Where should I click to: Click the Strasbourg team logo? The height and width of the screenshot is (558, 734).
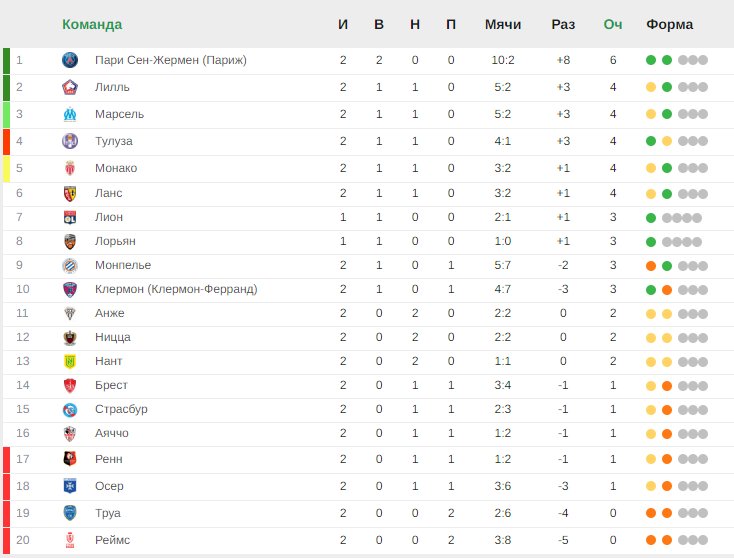coord(70,410)
